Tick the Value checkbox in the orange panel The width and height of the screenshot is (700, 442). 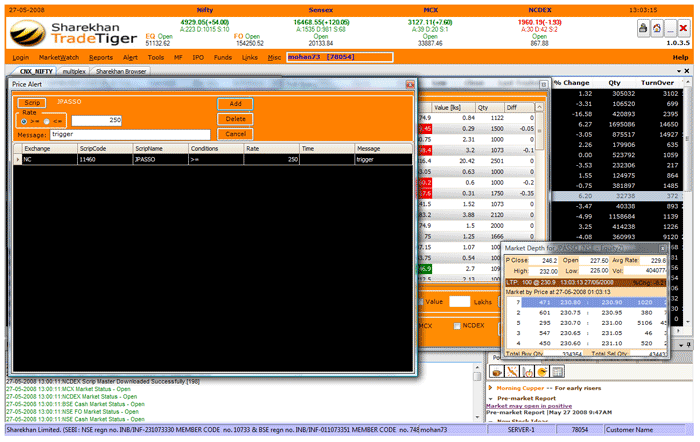(421, 302)
